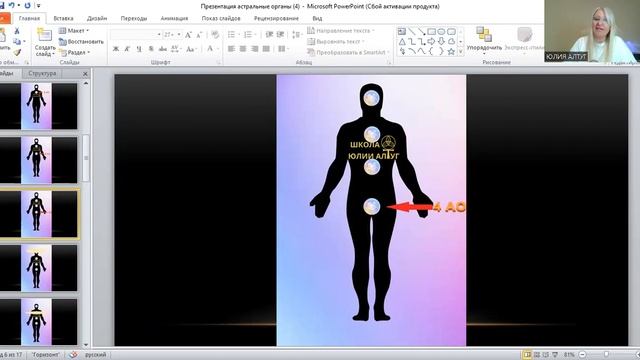Image resolution: width=640 pixels, height=360 pixels.
Task: Toggle strikethrough abc formatting
Action: (x=162, y=49)
